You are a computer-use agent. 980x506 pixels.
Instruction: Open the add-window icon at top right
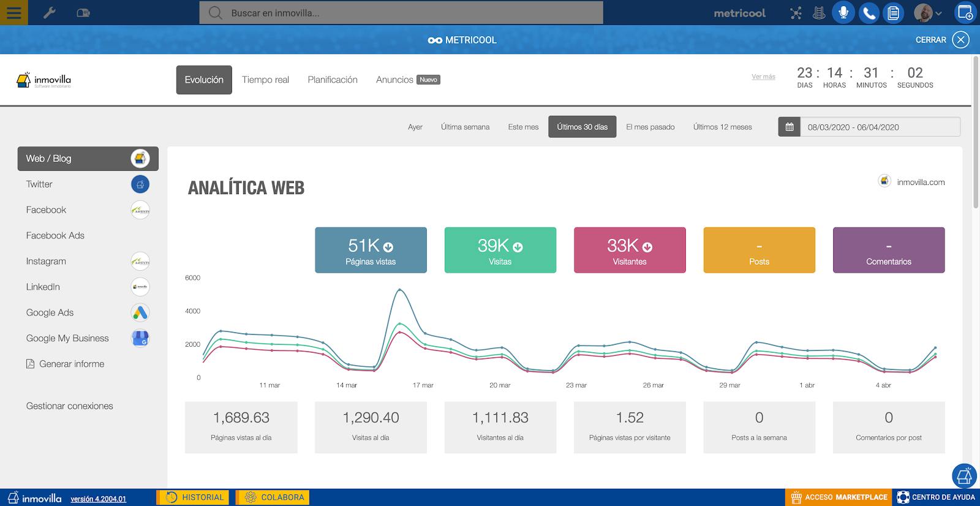coord(965,13)
